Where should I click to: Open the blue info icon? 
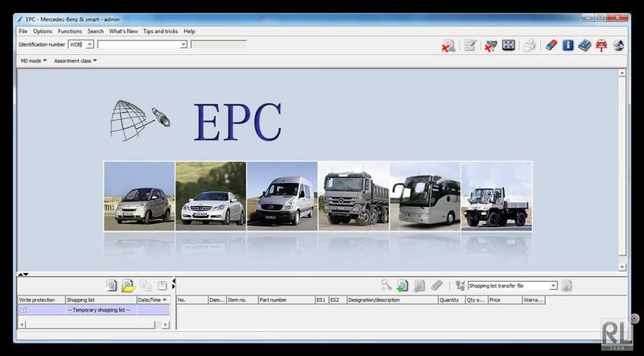[x=568, y=45]
